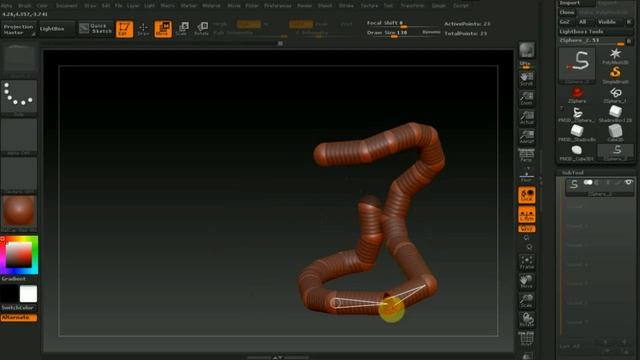640x360 pixels.
Task: Toggle the Local transformations button
Action: 527,195
